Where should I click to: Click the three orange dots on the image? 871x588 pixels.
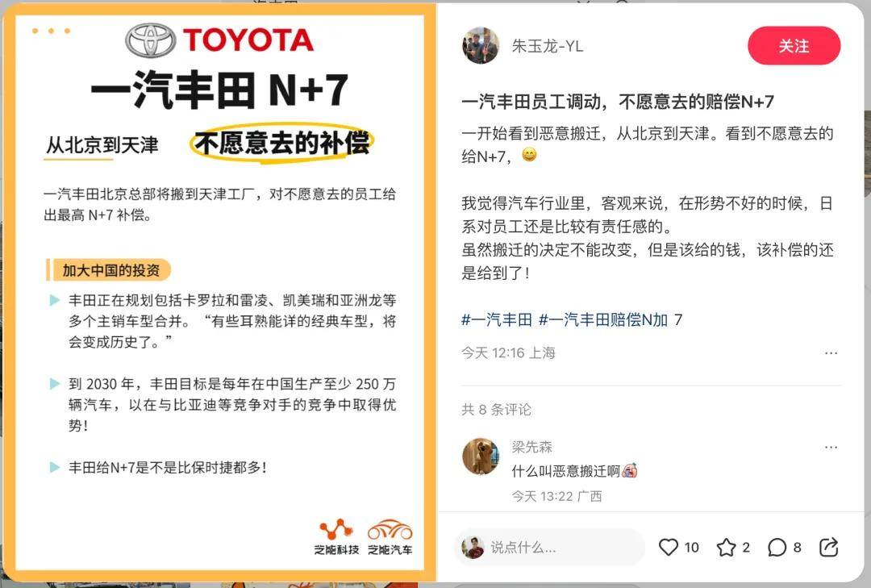51,31
